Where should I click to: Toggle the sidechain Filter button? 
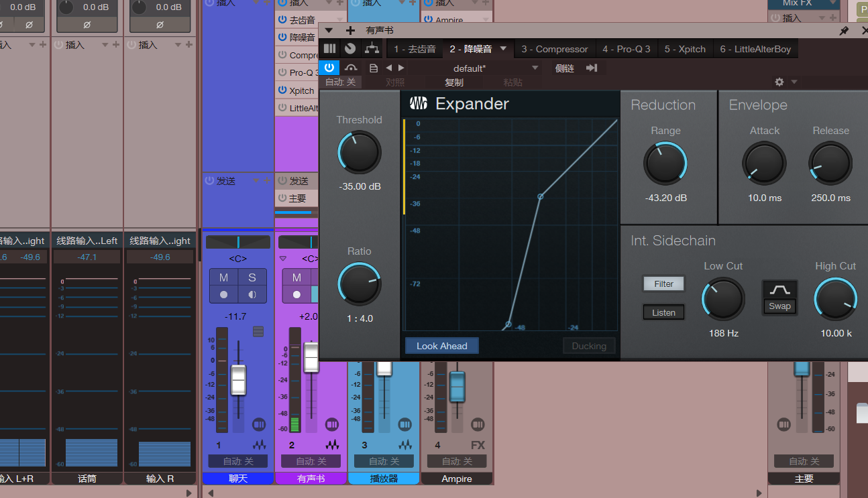coord(663,284)
